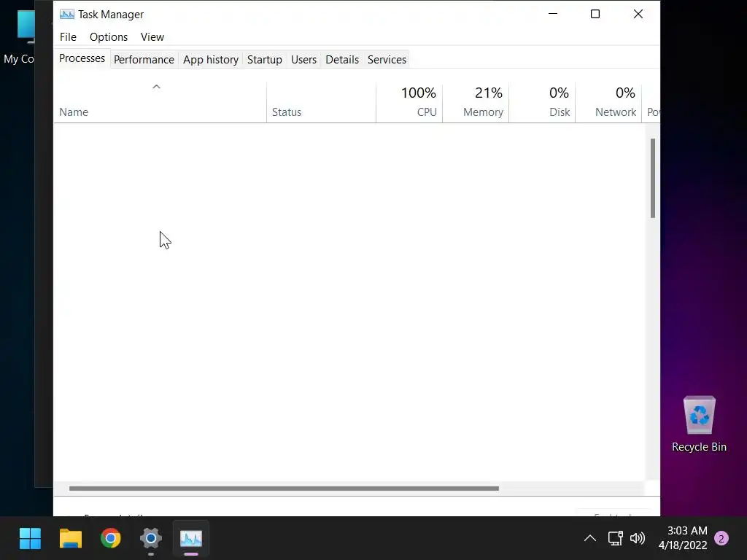Open Settings gear on the taskbar
Image resolution: width=747 pixels, height=560 pixels.
151,539
